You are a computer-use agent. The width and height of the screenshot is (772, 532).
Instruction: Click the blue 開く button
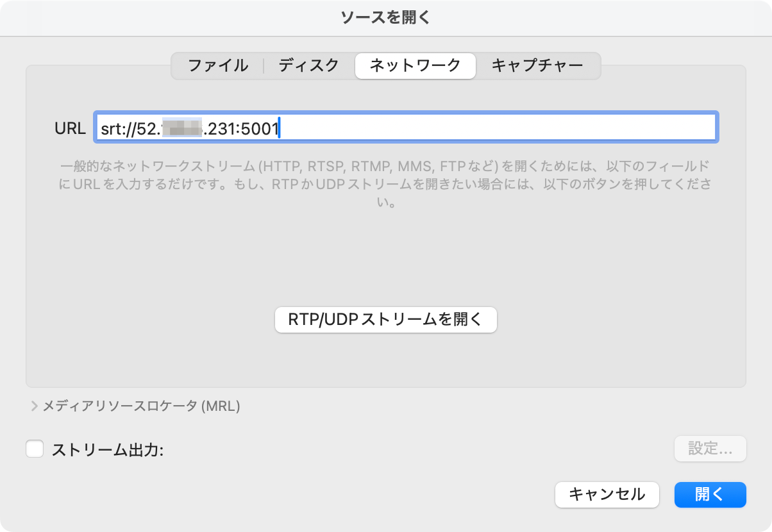tap(710, 494)
